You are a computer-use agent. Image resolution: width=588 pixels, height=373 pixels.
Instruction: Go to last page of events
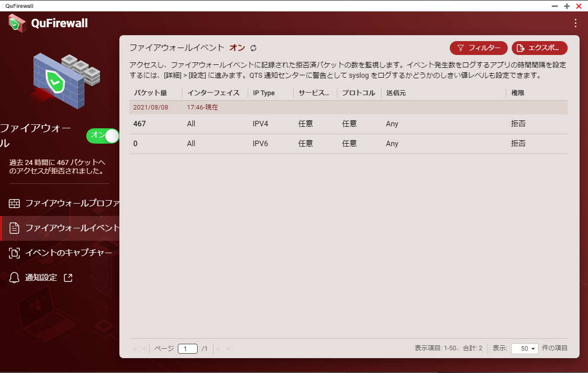coord(228,349)
